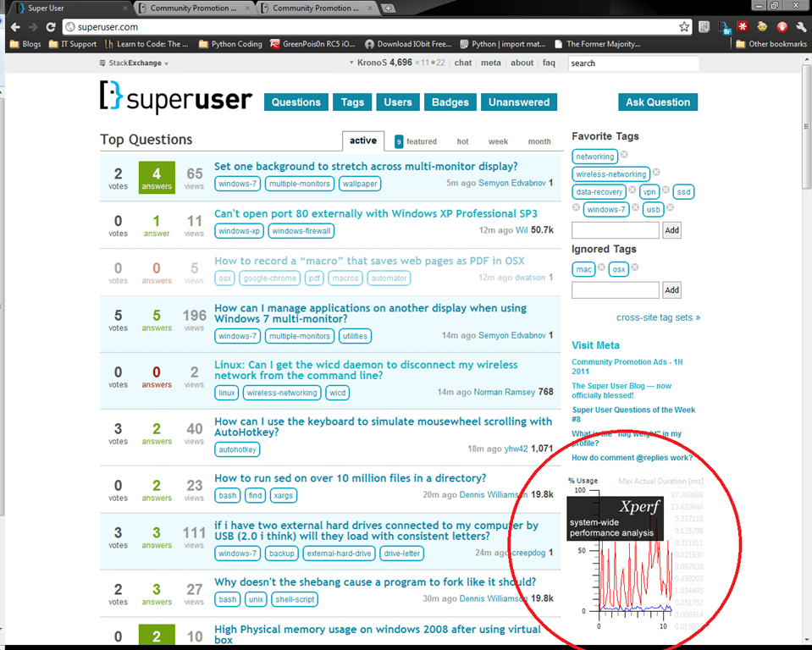812x650 pixels.
Task: Open the chat link in top bar
Action: [463, 63]
